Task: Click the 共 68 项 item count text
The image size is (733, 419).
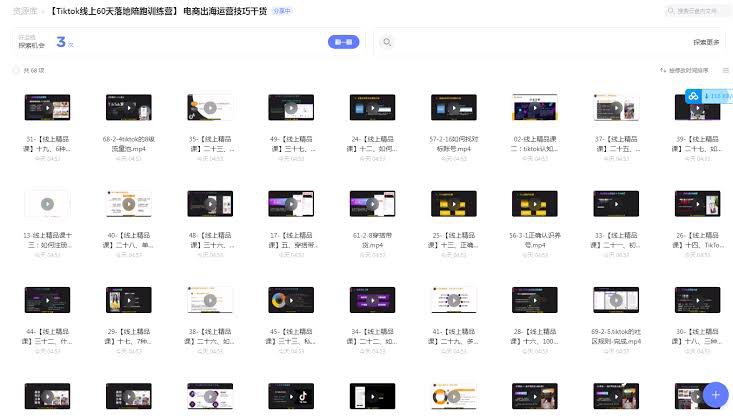Action: [x=34, y=70]
